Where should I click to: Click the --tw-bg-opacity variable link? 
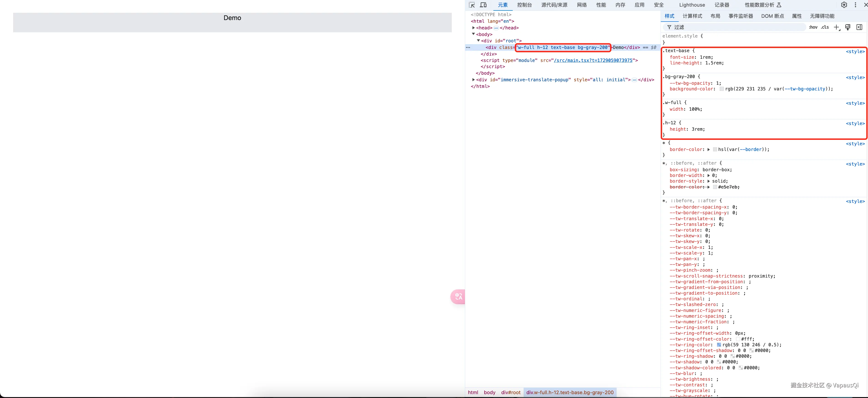(x=805, y=89)
